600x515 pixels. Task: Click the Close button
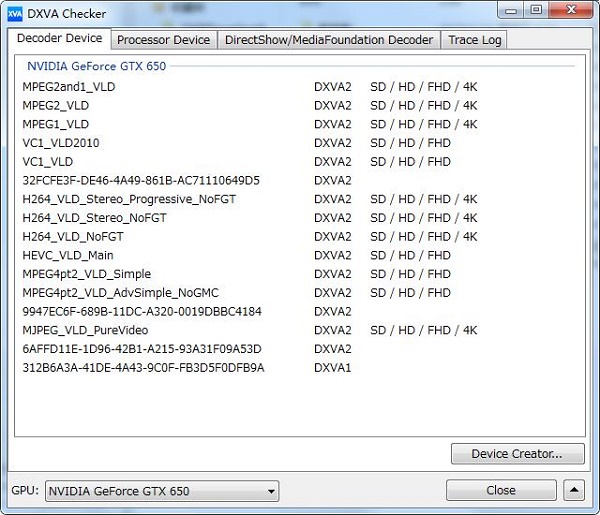(x=501, y=490)
